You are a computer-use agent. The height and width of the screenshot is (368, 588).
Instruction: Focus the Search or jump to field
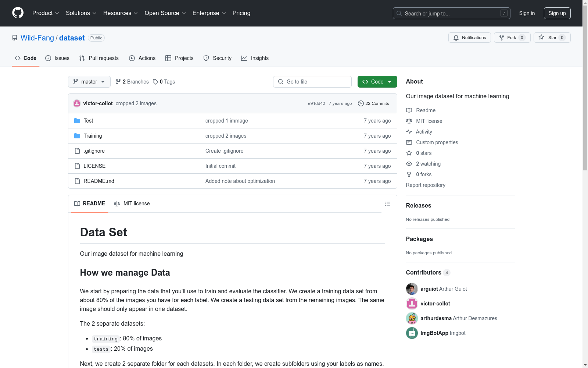point(452,13)
